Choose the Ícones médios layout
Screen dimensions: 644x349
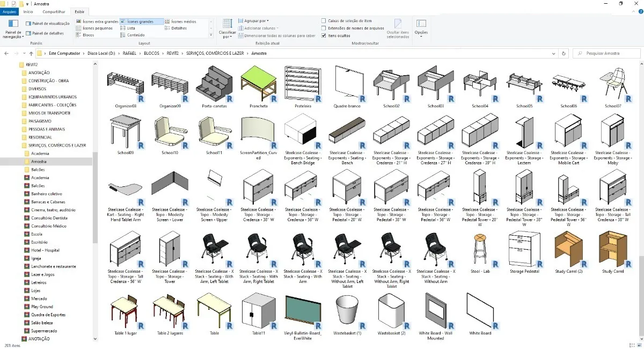pyautogui.click(x=181, y=21)
